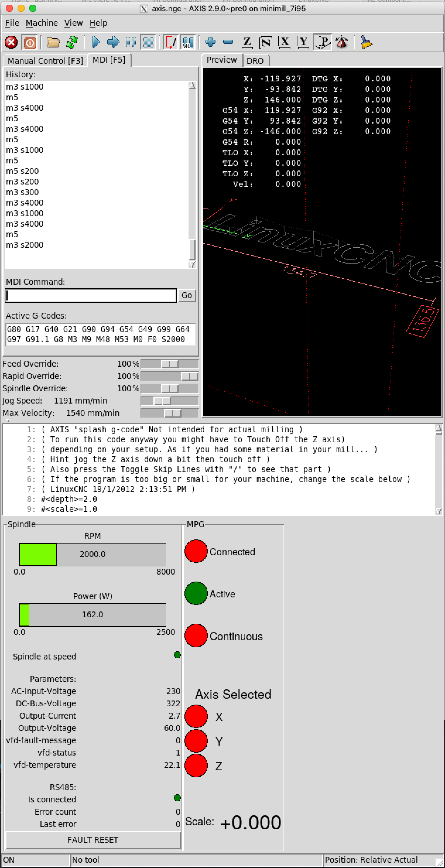Toggle the machine power button
This screenshot has width=445, height=868.
(x=30, y=42)
